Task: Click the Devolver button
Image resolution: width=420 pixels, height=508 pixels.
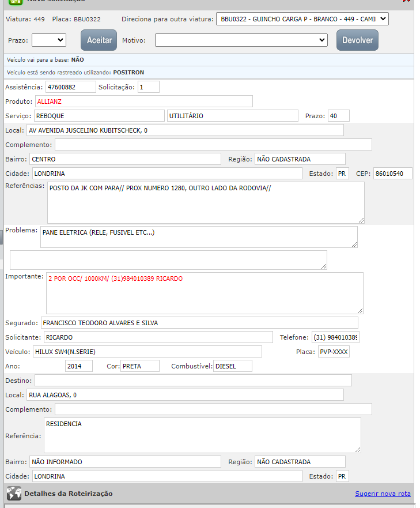Action: click(357, 40)
